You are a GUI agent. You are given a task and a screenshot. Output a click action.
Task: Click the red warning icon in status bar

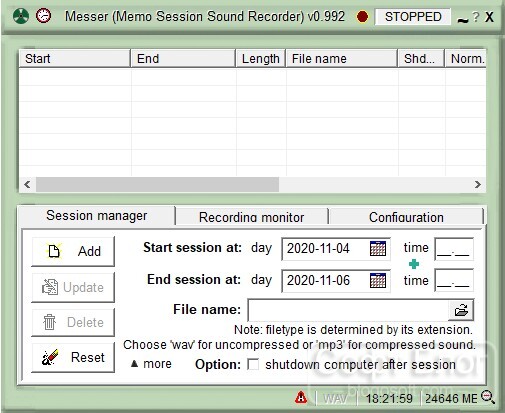tap(301, 397)
